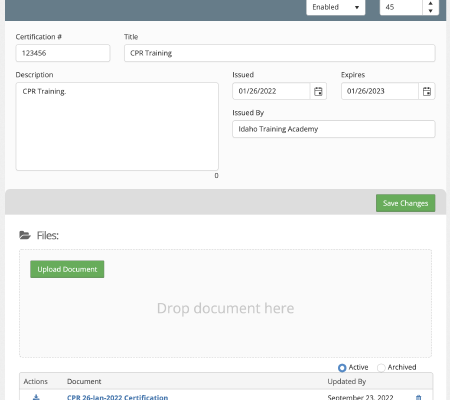Select the Archived files radio button
The height and width of the screenshot is (400, 450).
pos(381,368)
